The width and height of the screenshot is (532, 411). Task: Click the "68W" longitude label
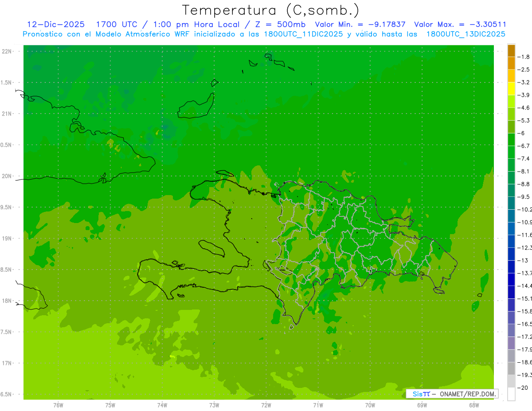pyautogui.click(x=474, y=405)
